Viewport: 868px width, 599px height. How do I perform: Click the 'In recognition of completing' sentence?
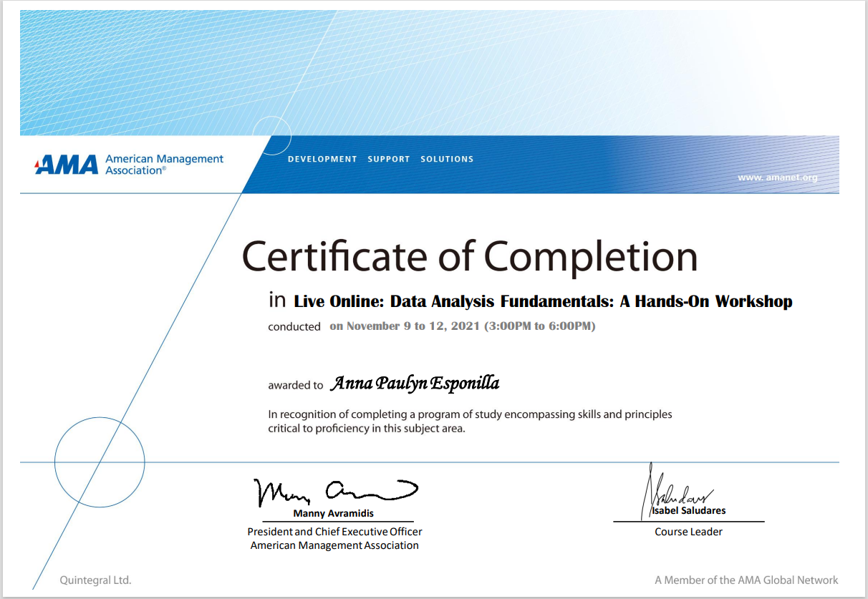coord(471,414)
